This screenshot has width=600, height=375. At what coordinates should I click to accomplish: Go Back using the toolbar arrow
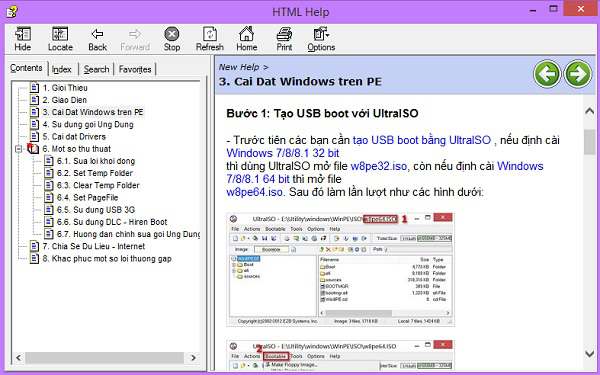(x=97, y=39)
